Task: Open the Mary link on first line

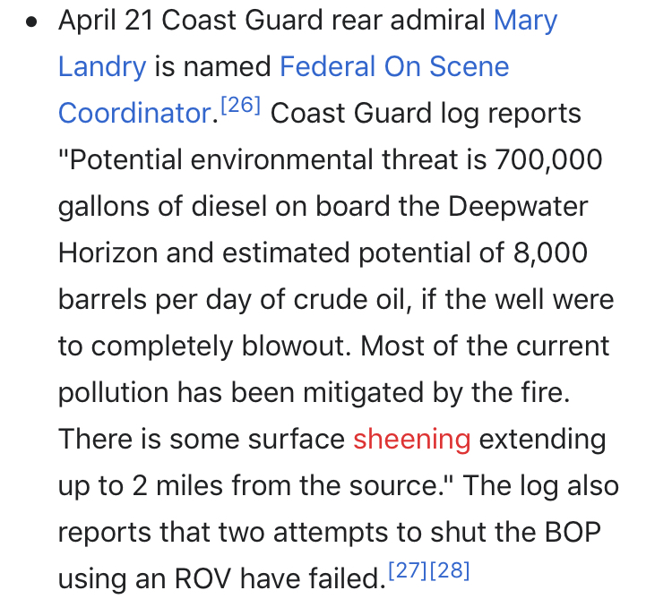Action: pos(525,21)
